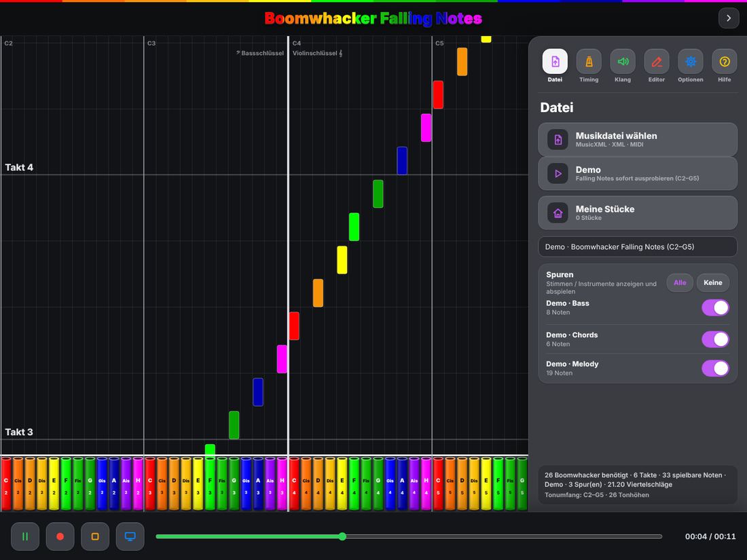Play the red C3 Boomwhacker tube

tap(150, 483)
